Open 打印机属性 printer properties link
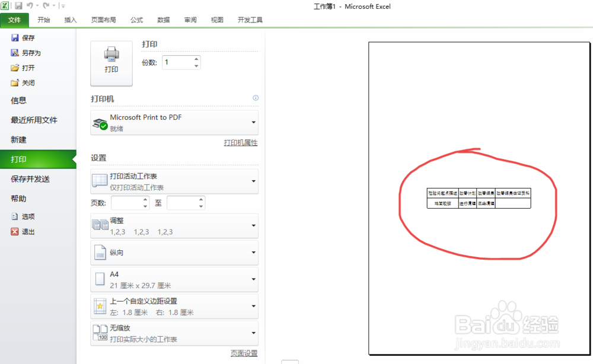593x364 pixels. [242, 143]
